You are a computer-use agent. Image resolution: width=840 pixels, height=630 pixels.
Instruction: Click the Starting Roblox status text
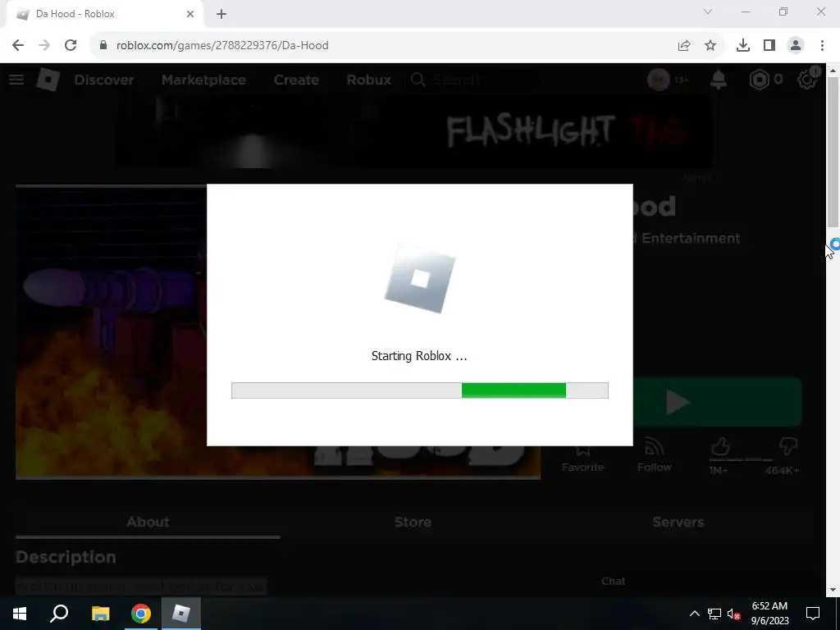419,356
